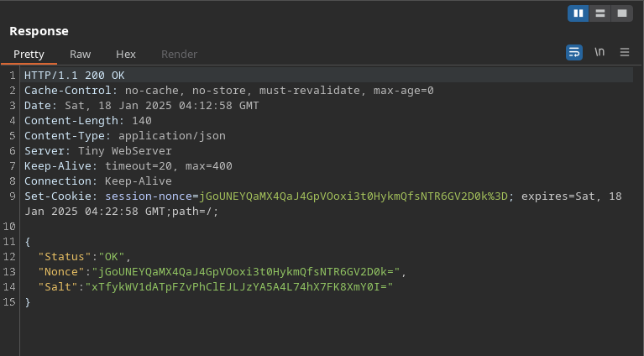Select the combined tabbed layout icon
This screenshot has width=644, height=356.
point(621,13)
